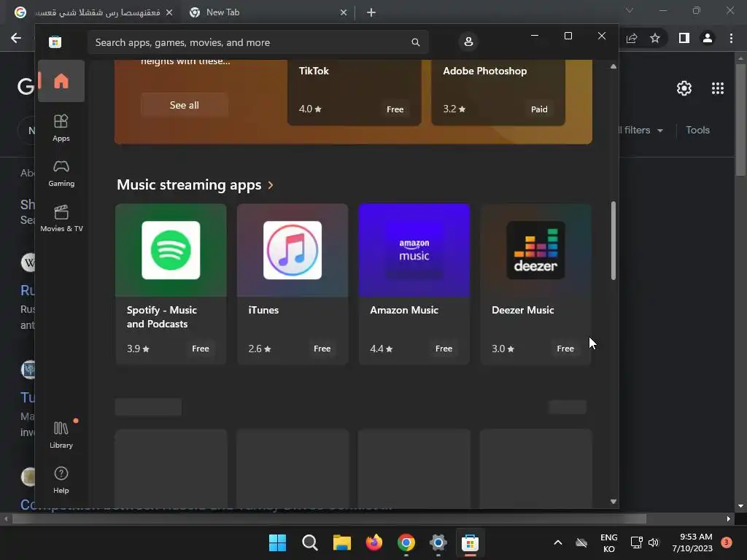Click Chrome's horizontal scrollbar thumb
747x560 pixels.
click(329, 518)
